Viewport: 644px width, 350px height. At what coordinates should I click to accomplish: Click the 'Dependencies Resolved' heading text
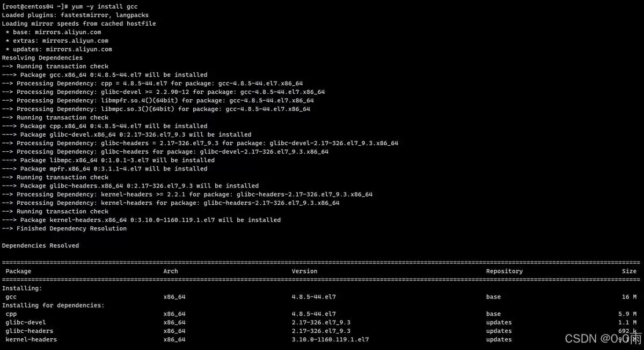click(40, 247)
